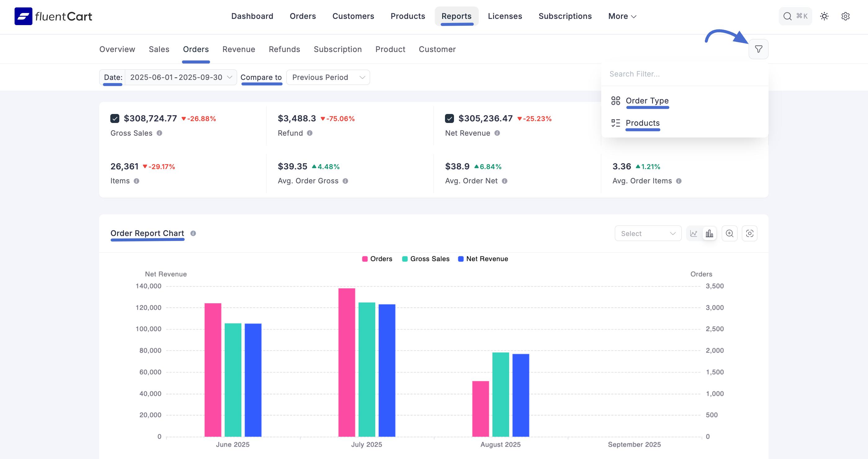Choose the Products filter option
Screen dimensions: 868x459
(x=642, y=123)
